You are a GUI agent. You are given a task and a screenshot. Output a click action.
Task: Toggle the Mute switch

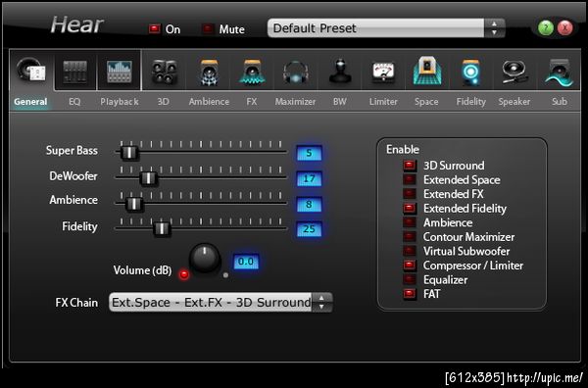[x=208, y=28]
